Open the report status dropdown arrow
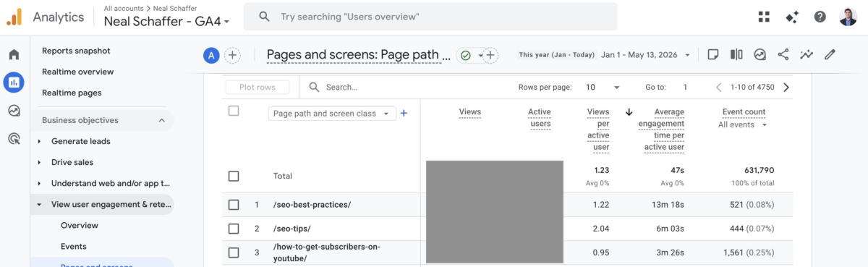The height and width of the screenshot is (267, 868). (480, 56)
